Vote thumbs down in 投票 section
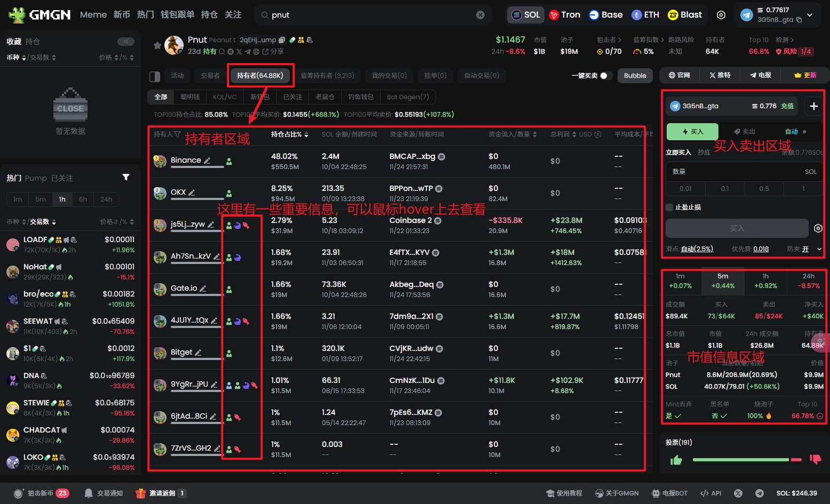 (815, 459)
